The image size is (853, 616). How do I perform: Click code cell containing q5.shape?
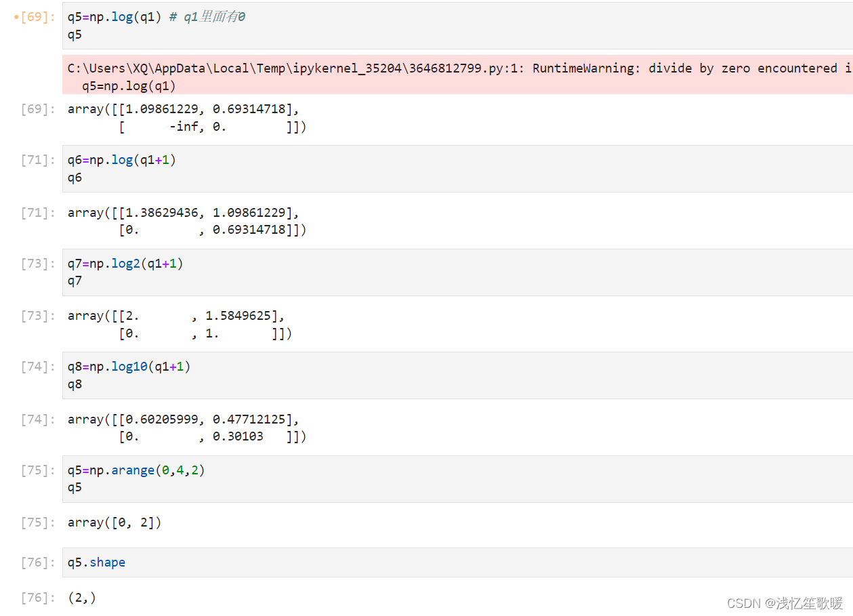457,562
